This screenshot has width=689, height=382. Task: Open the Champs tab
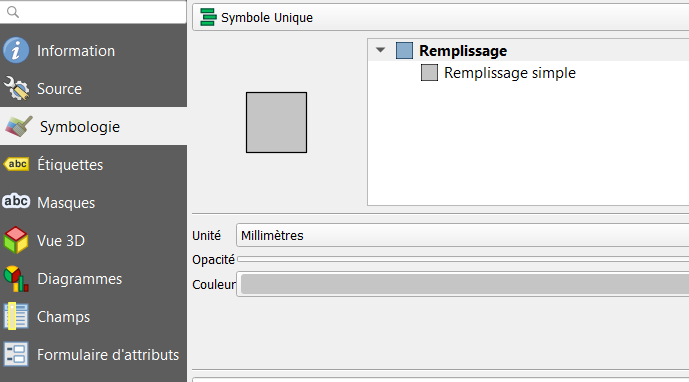93,317
